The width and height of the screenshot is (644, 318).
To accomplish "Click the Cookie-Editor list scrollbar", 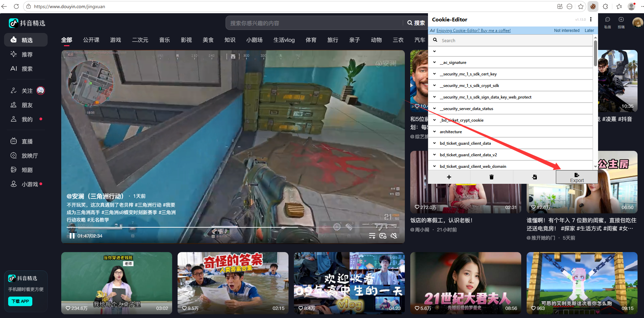I will click(595, 53).
